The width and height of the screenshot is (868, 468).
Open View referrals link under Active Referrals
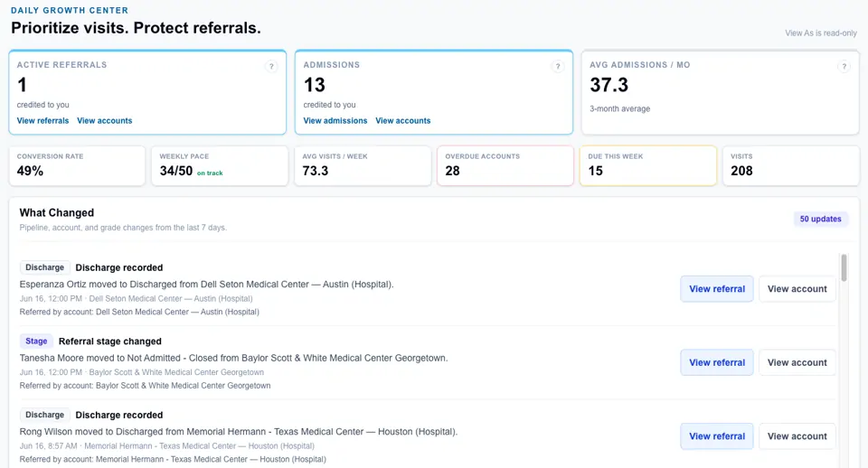(x=42, y=120)
